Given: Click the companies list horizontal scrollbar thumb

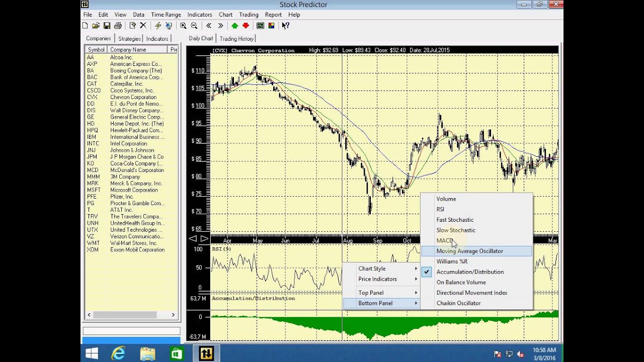Looking at the screenshot, I should point(125,315).
